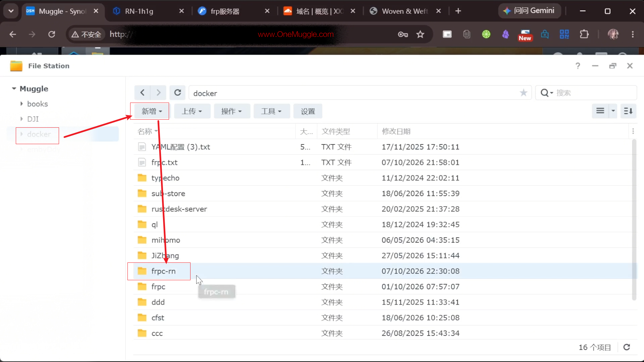Viewport: 644px width, 362px height.
Task: Expand the books folder tree node
Action: [21, 104]
